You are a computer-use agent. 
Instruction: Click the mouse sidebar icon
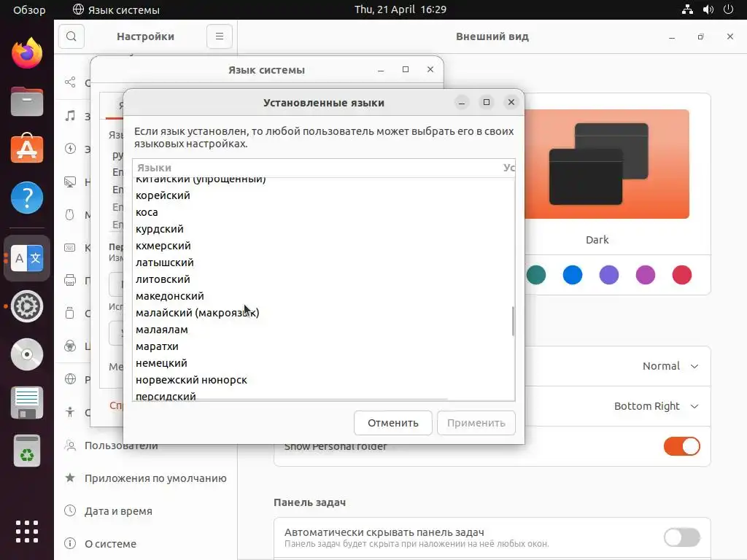point(70,215)
